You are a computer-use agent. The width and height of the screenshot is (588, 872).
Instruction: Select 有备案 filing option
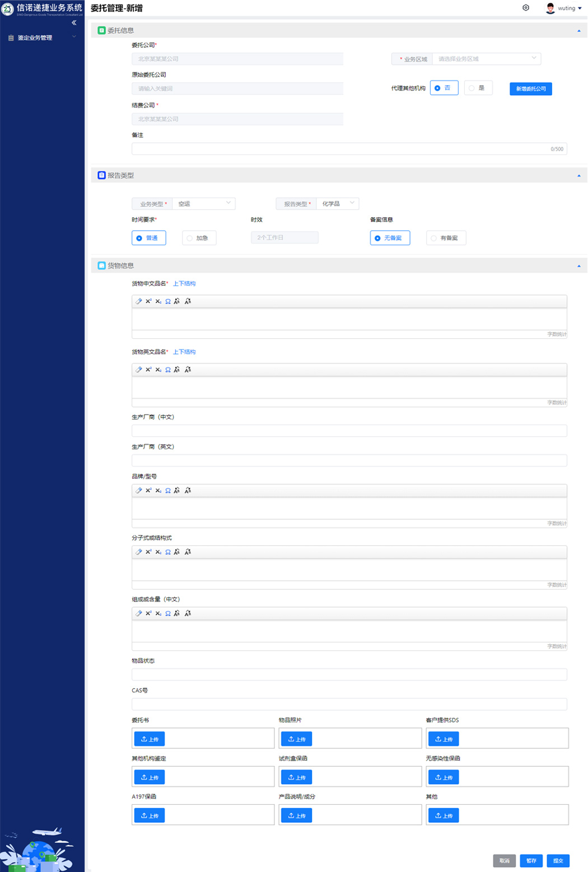tap(446, 238)
